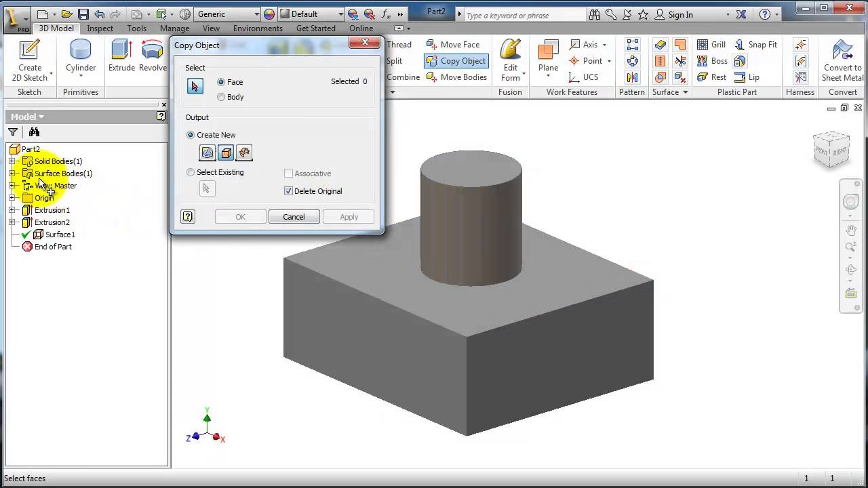Screen dimensions: 868x488
Task: Open the Point dropdown arrow
Action: 609,61
